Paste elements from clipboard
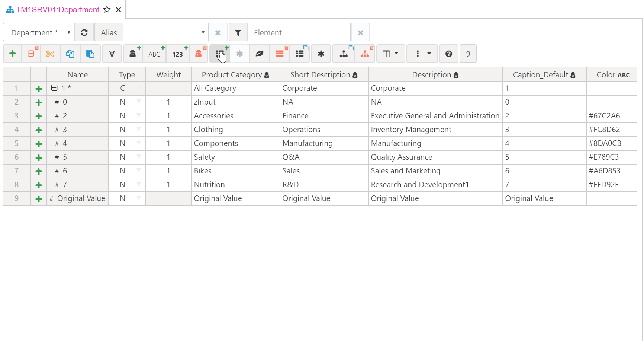The height and width of the screenshot is (341, 644). point(90,54)
